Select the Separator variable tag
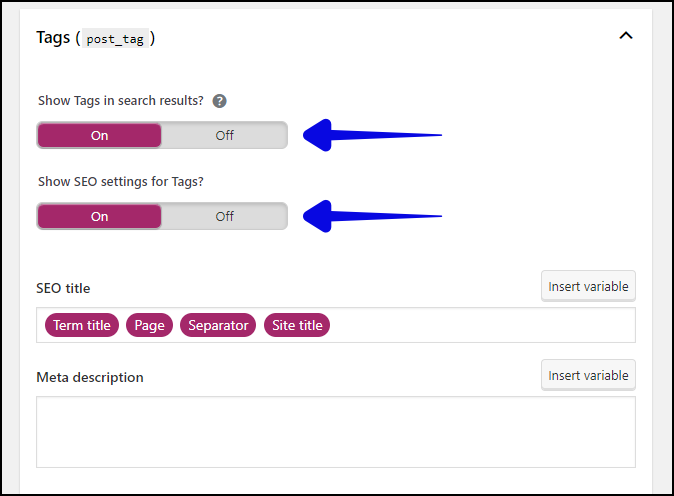Screen dimensions: 674x496 point(218,325)
